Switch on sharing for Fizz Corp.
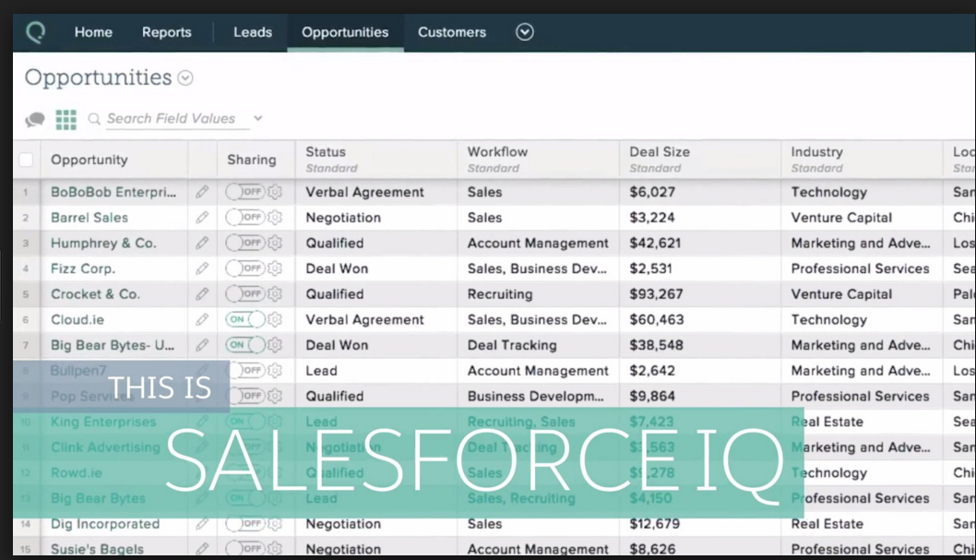The width and height of the screenshot is (976, 560). (x=245, y=268)
